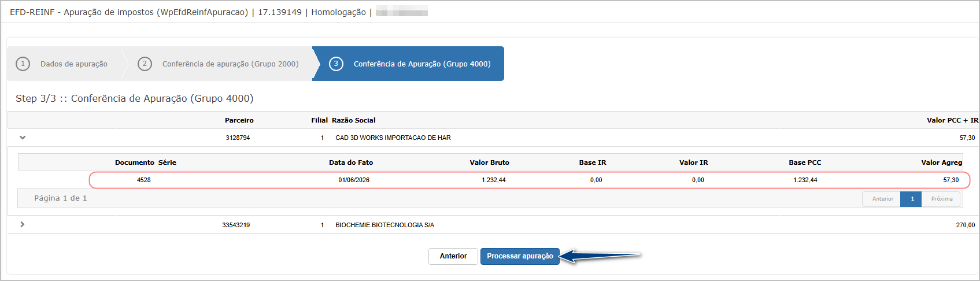Click the Valor IR column header
Viewport: 980px width, 281px height.
tap(693, 162)
